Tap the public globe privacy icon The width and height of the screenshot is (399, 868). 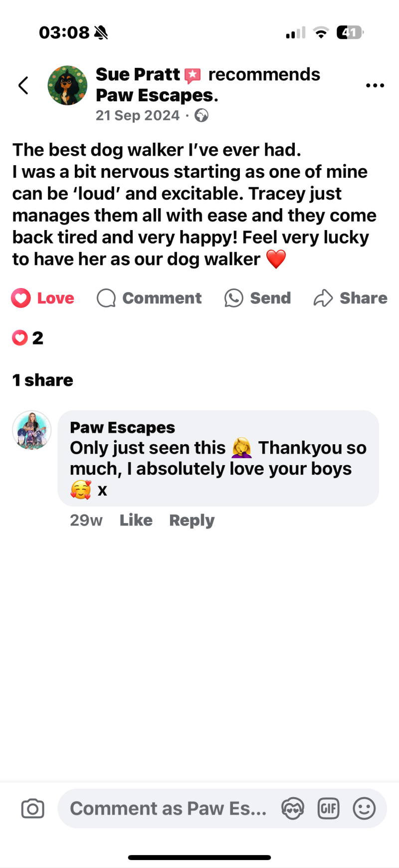(x=201, y=115)
